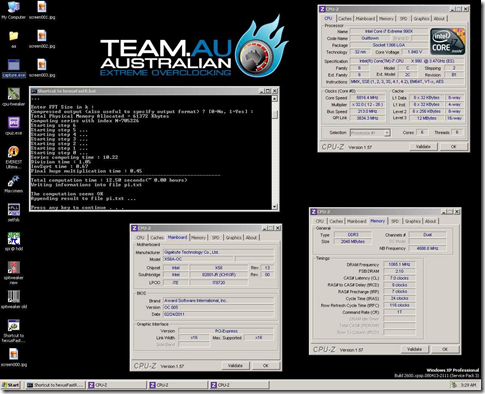Click OK in the CPU tab window
This screenshot has width=485, height=394.
[x=454, y=147]
